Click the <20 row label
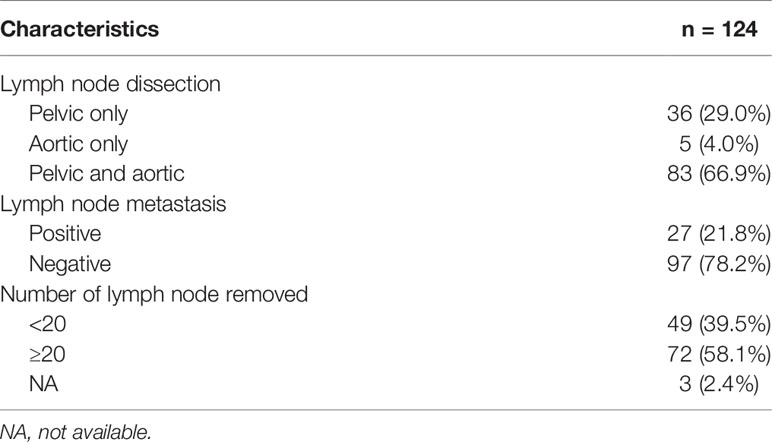This screenshot has width=772, height=442. [47, 324]
